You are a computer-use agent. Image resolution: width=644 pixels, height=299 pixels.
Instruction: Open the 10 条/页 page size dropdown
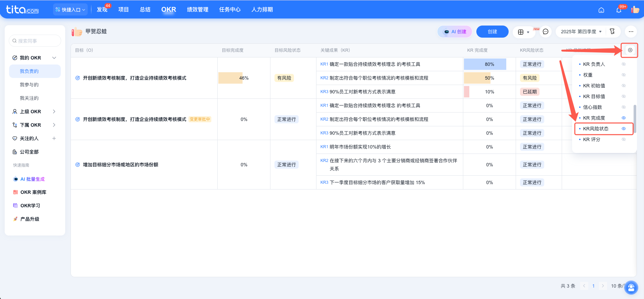click(x=617, y=286)
